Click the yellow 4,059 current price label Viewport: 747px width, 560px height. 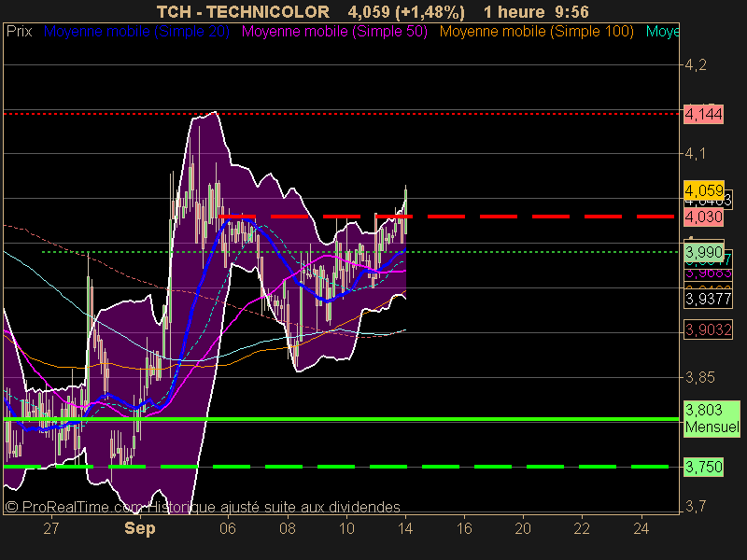pyautogui.click(x=704, y=190)
